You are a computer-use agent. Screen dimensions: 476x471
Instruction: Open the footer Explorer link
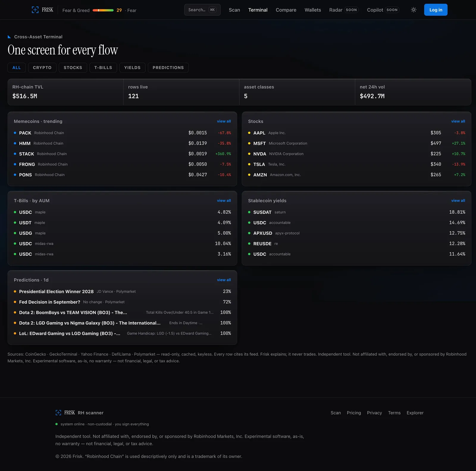415,413
